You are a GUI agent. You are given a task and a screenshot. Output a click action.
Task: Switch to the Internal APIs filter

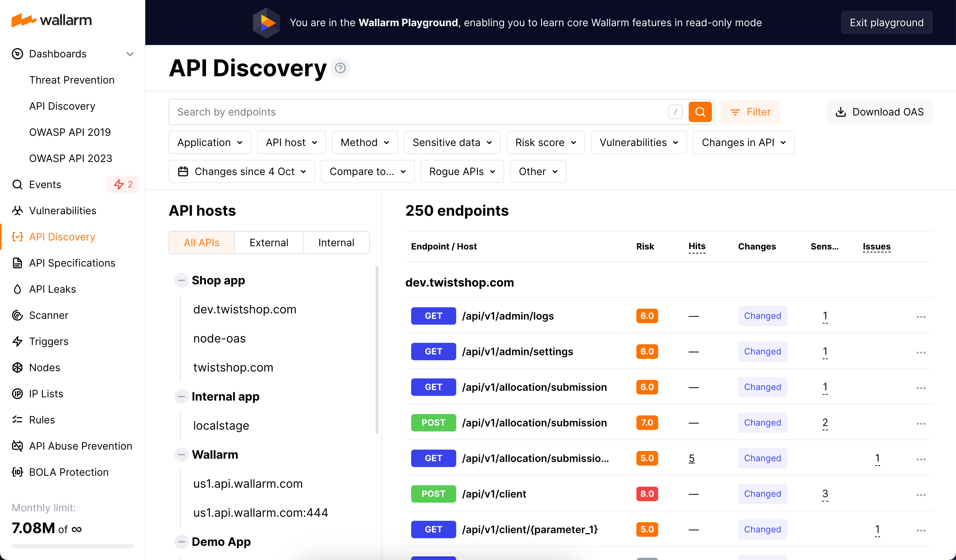pyautogui.click(x=336, y=243)
